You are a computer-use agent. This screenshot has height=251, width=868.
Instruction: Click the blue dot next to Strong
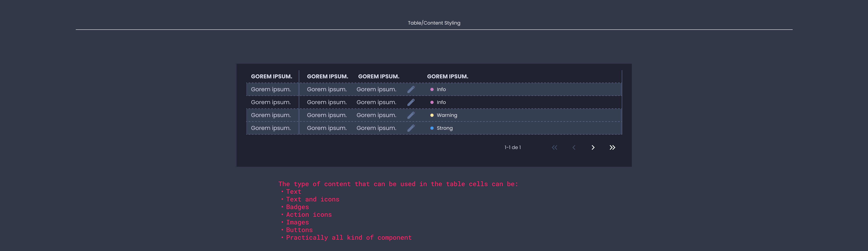tap(432, 128)
